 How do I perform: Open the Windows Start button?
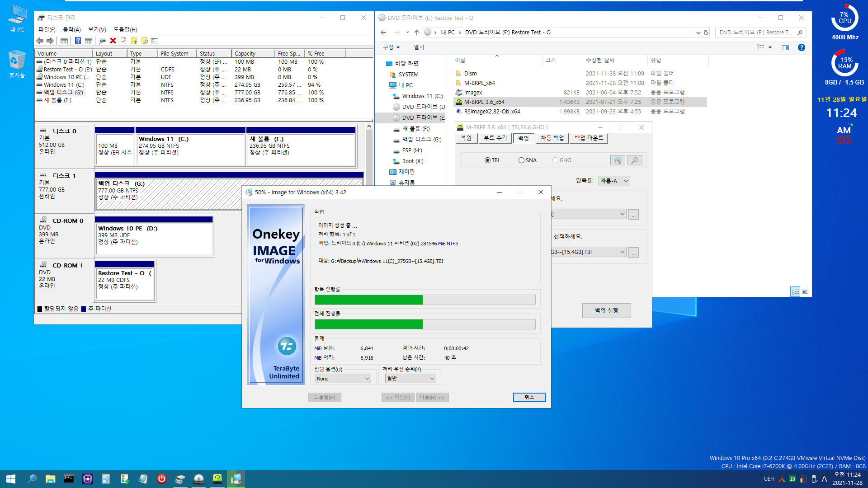coord(11,479)
